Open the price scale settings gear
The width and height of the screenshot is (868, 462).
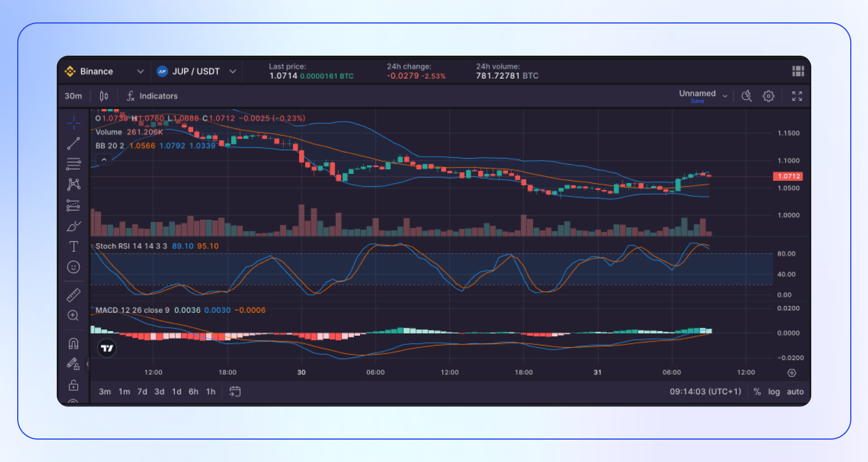(792, 372)
